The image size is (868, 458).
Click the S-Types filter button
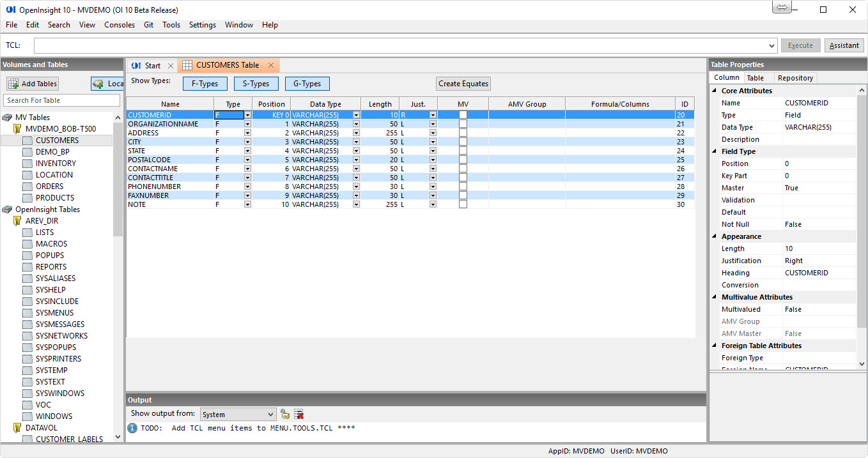click(x=256, y=84)
